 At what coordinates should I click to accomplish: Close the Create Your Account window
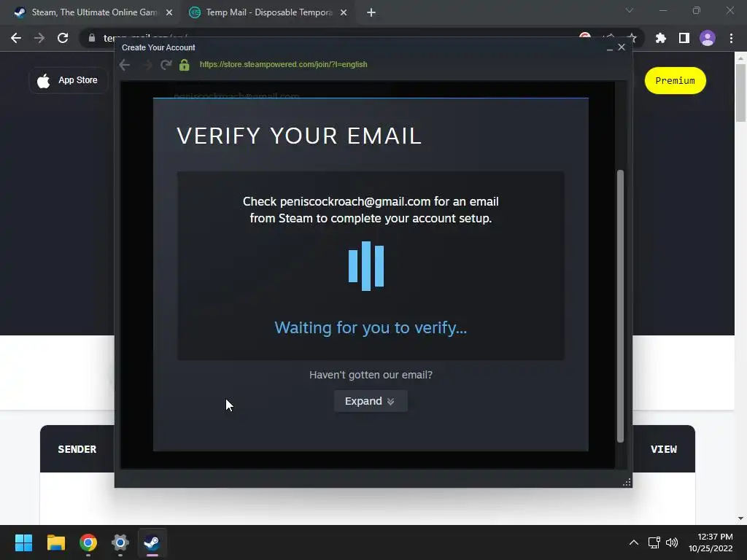622,47
